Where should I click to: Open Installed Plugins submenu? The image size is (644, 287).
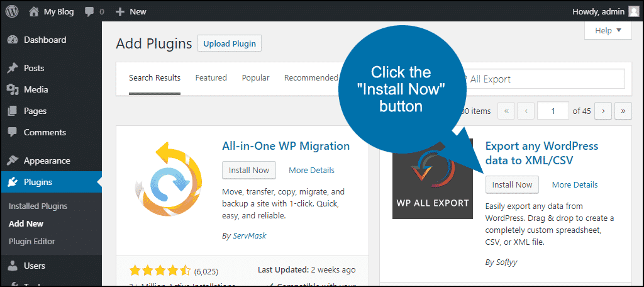38,206
